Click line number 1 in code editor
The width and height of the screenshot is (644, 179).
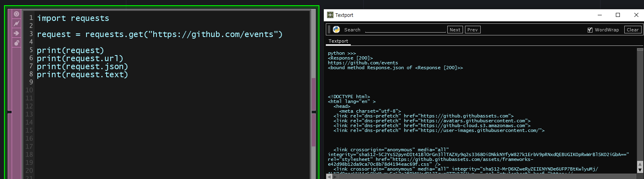(31, 18)
